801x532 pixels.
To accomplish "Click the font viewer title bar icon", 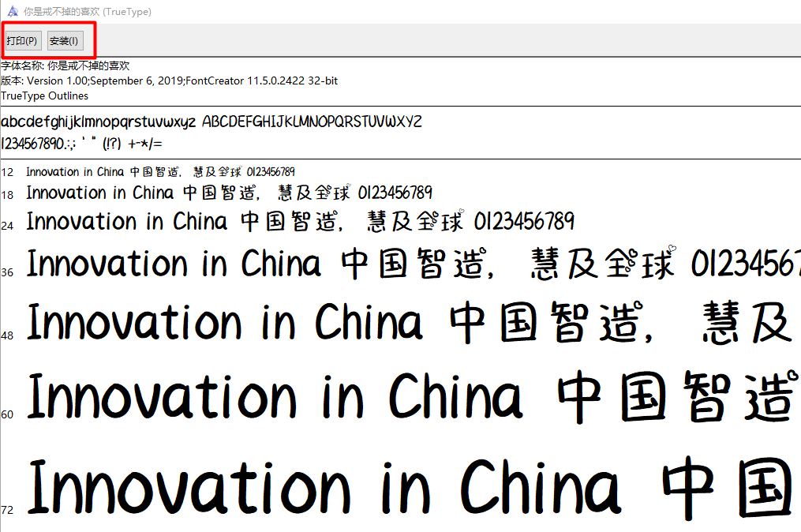I will tap(13, 11).
